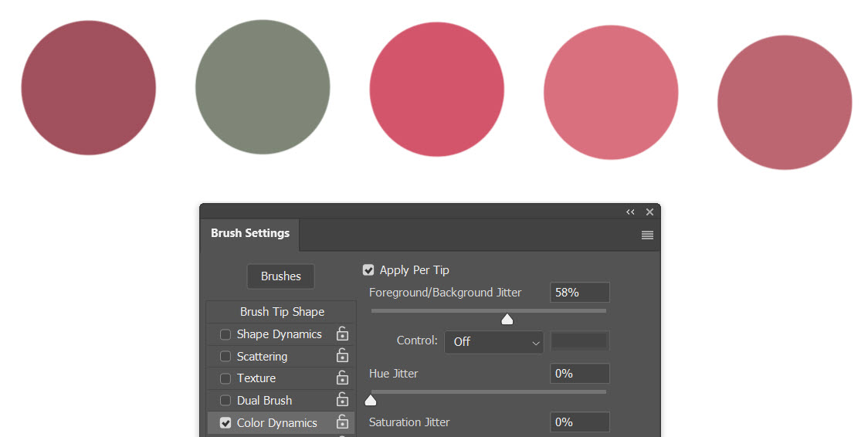Uncheck the Color Dynamics checkbox
The image size is (868, 437).
(225, 422)
